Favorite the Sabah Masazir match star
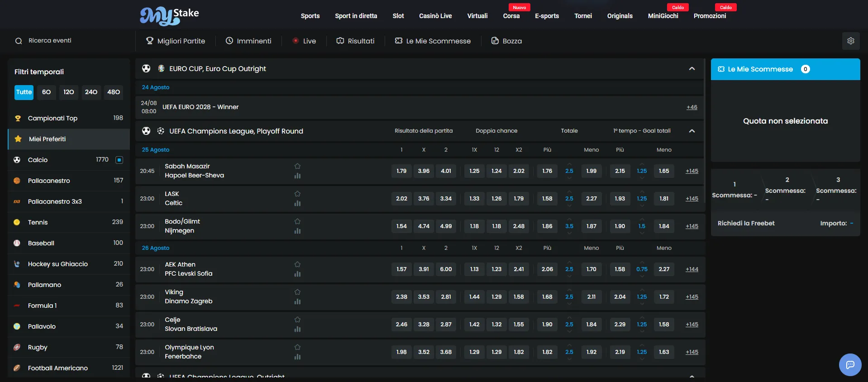This screenshot has height=382, width=868. point(297,166)
